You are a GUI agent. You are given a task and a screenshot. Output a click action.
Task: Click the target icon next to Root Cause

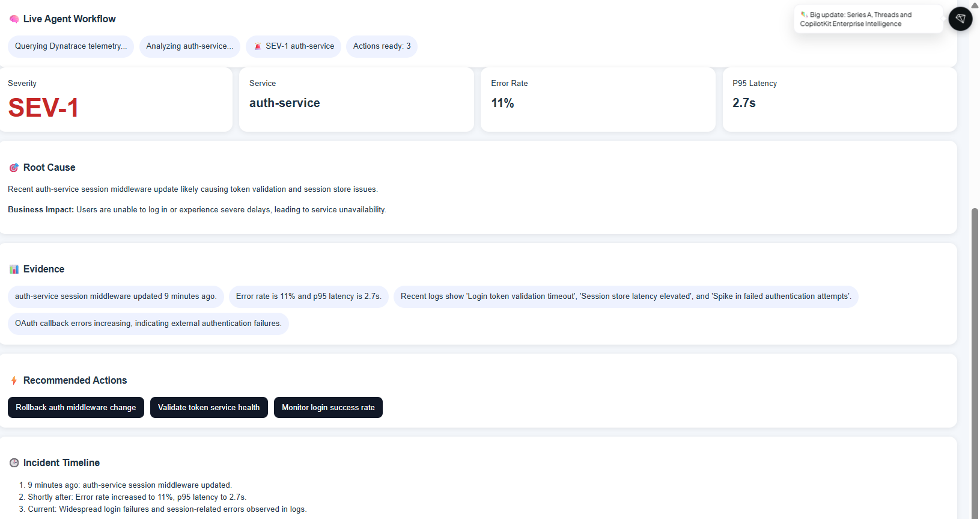pyautogui.click(x=14, y=168)
